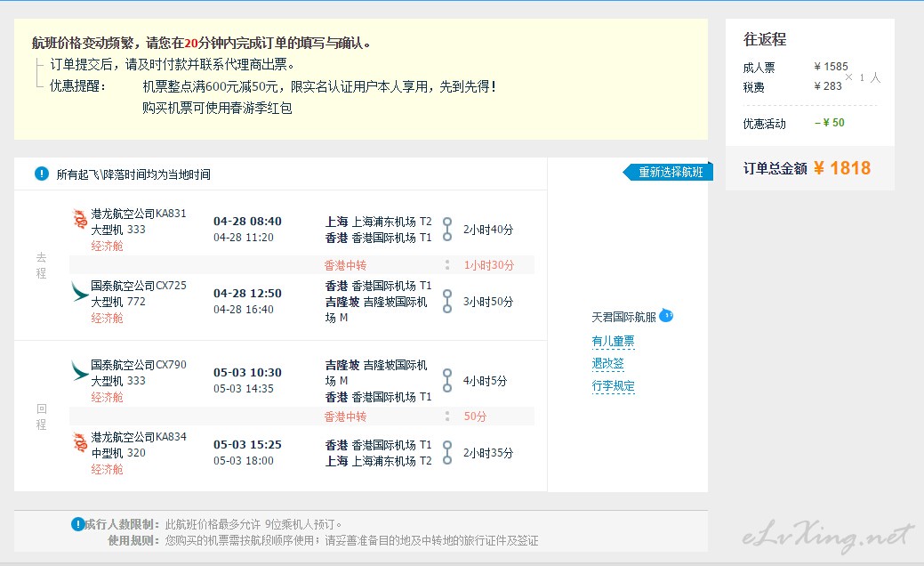Click the 去程 outbound section label

(x=41, y=265)
